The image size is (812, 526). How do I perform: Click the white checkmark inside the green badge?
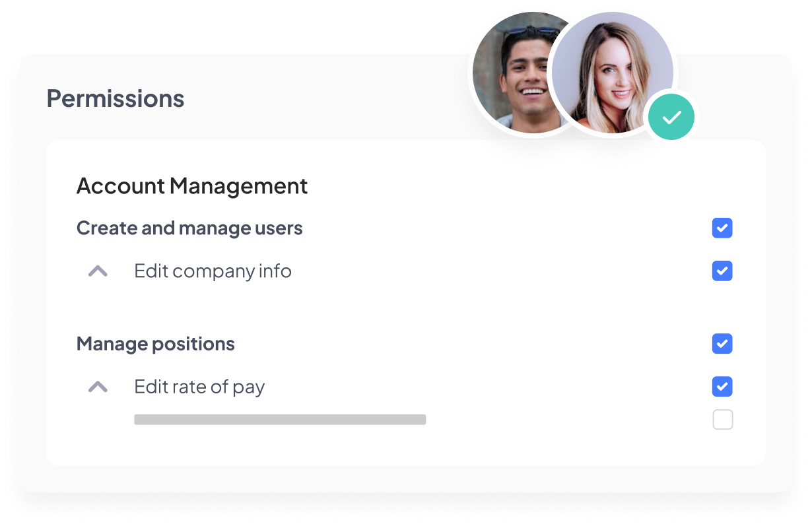click(671, 117)
